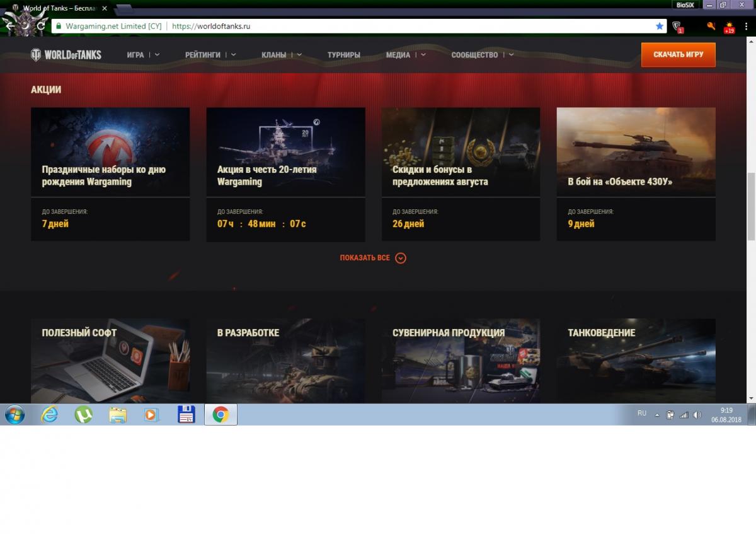Screen dimensions: 756x534
Task: Open Chrome's three-dot menu
Action: 747,26
